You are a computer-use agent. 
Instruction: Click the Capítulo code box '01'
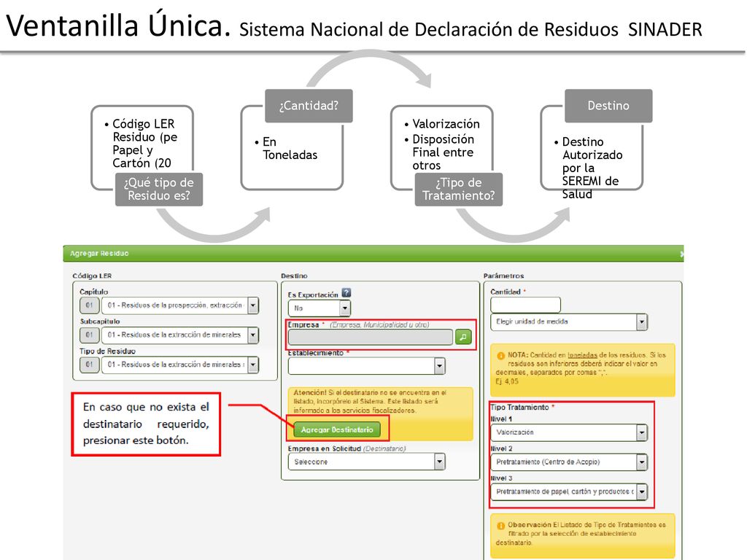pos(90,306)
